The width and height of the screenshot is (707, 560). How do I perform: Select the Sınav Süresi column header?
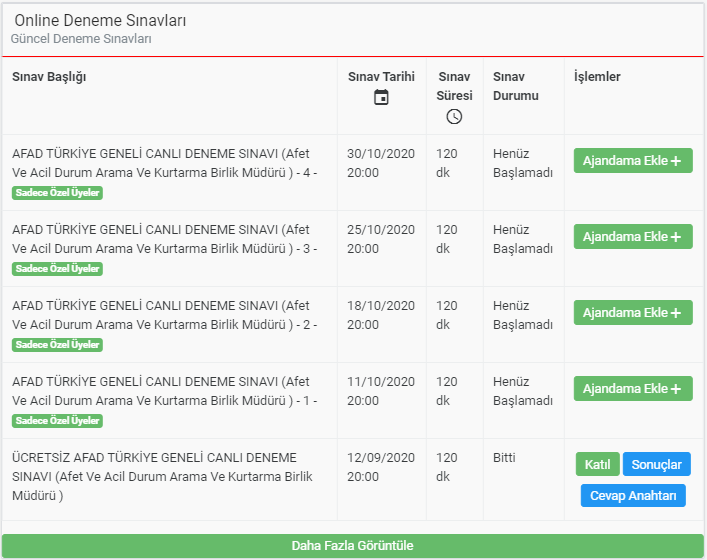click(454, 86)
